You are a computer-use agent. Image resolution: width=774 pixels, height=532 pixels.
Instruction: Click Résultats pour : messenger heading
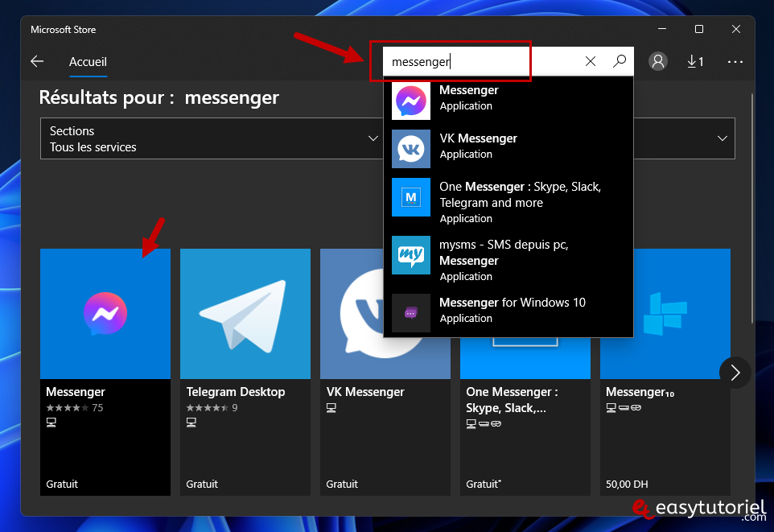[159, 97]
